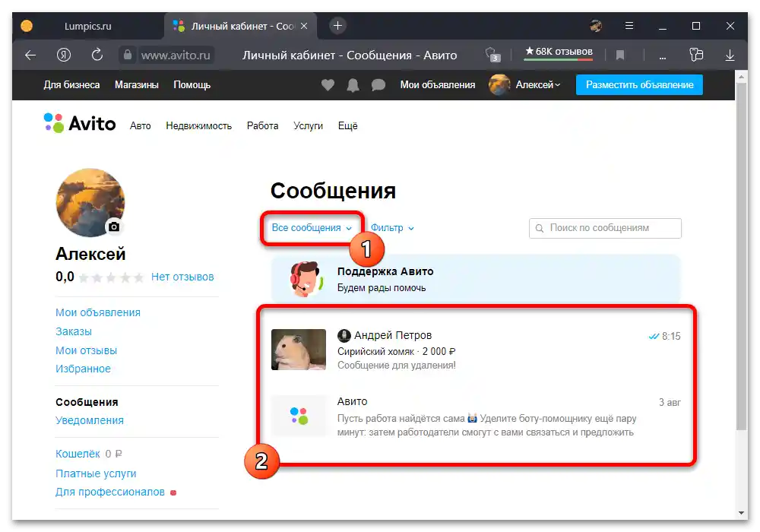
Task: Open the Авито message from 3 авг
Action: 476,416
